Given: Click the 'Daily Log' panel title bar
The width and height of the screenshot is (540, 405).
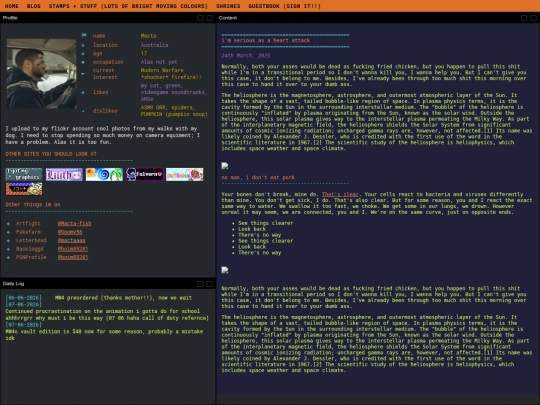Looking at the screenshot, I should [x=108, y=284].
